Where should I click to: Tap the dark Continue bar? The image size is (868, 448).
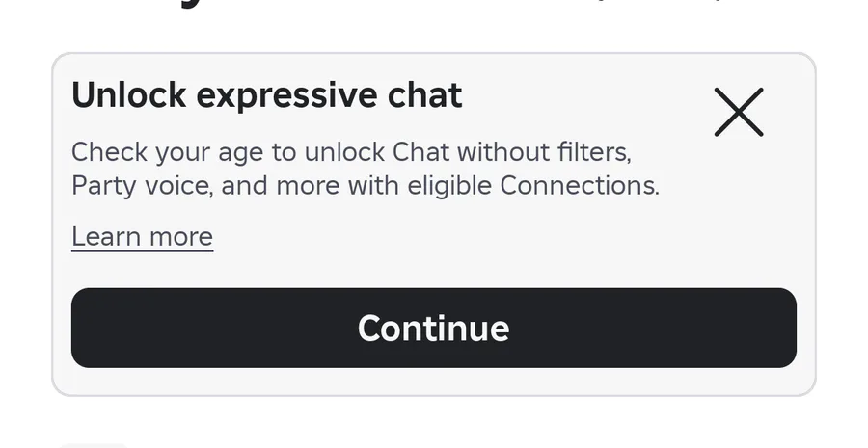pos(433,328)
